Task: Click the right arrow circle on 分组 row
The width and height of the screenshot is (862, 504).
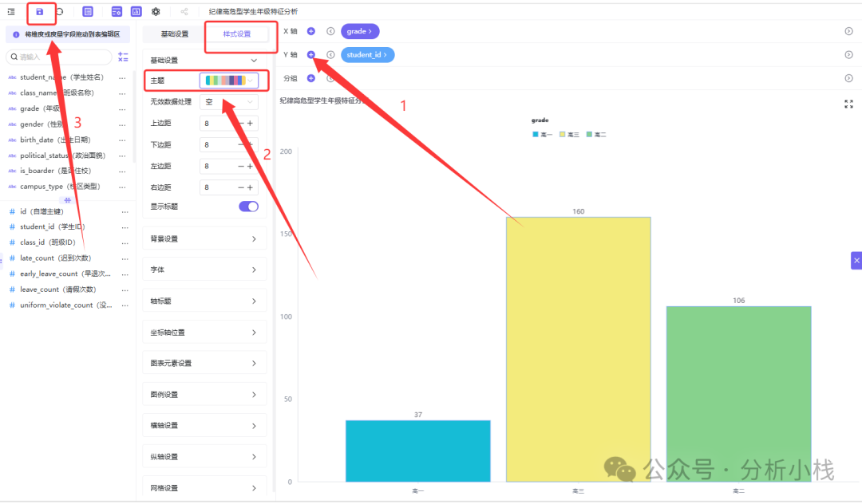Action: click(x=848, y=78)
